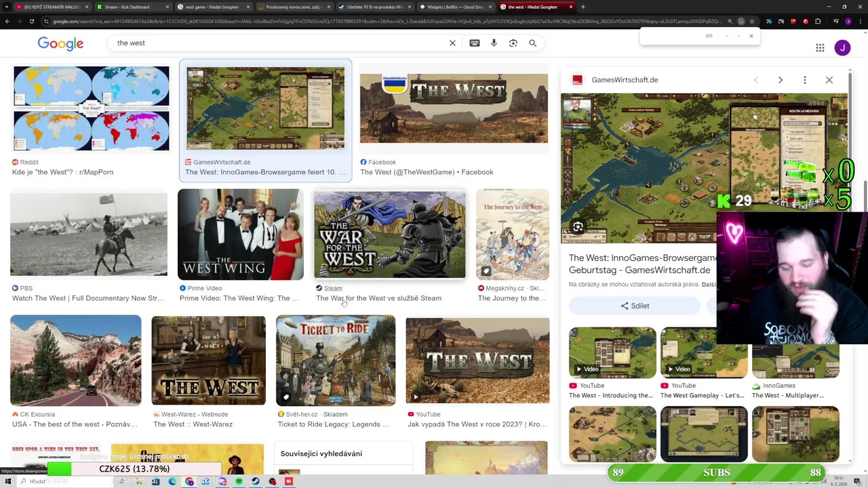Open the world maps Reddit thumbnail
The image size is (868, 488).
coord(91,108)
